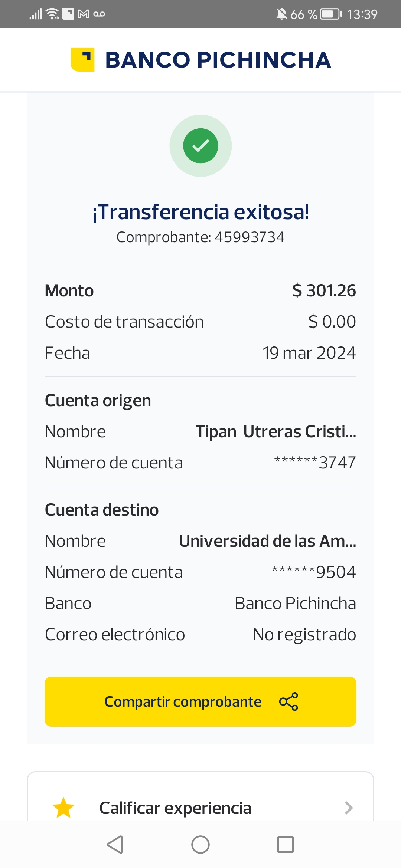Tap the yellow star icon
The width and height of the screenshot is (401, 868).
[63, 808]
